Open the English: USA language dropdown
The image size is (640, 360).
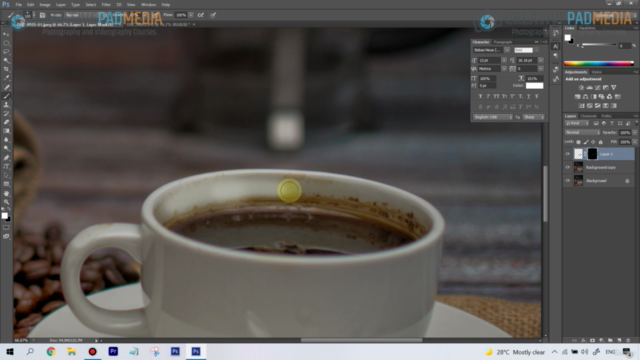coord(493,117)
